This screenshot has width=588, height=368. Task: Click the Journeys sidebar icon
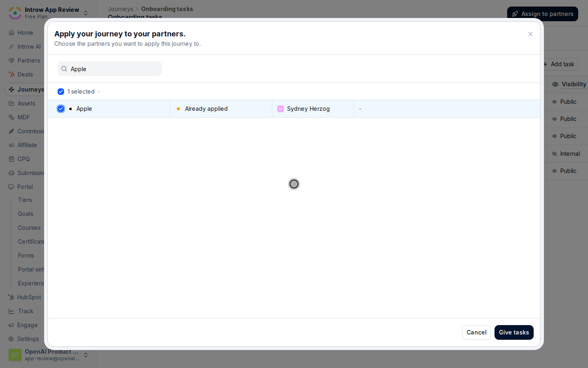click(11, 90)
